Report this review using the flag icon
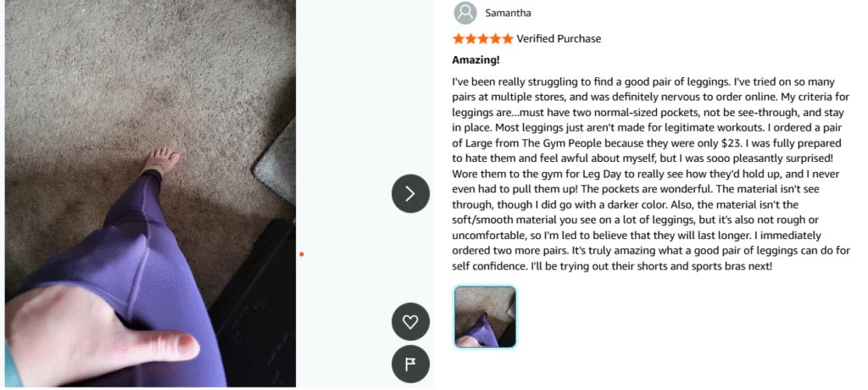Image resolution: width=868 pixels, height=390 pixels. coord(410,365)
